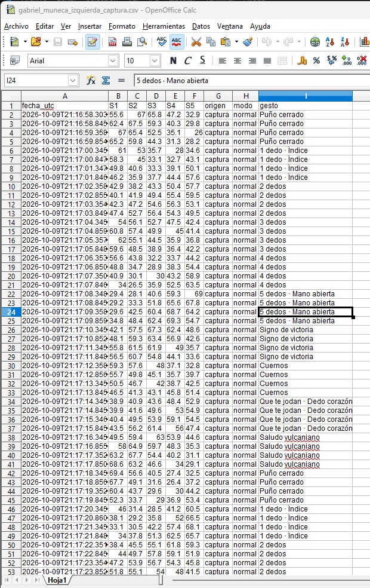
Task: Open the Formato menu
Action: [x=122, y=26]
